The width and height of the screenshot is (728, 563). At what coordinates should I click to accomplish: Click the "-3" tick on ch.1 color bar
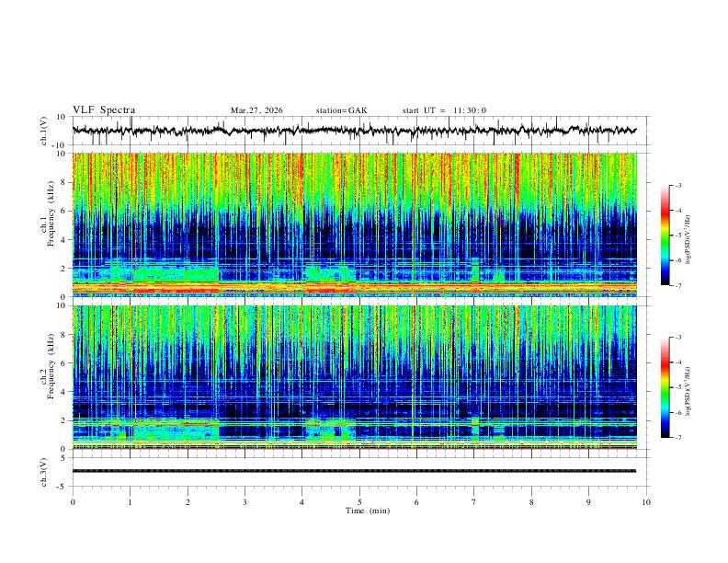(x=677, y=185)
